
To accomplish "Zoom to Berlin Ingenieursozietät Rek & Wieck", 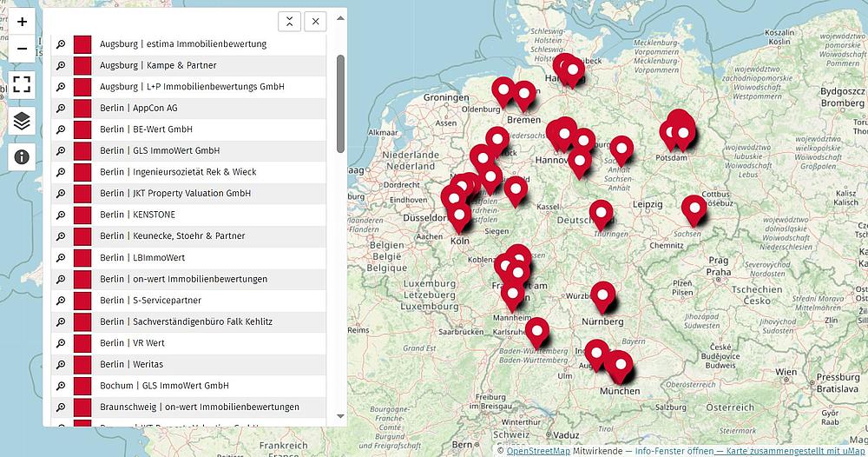I will (61, 172).
